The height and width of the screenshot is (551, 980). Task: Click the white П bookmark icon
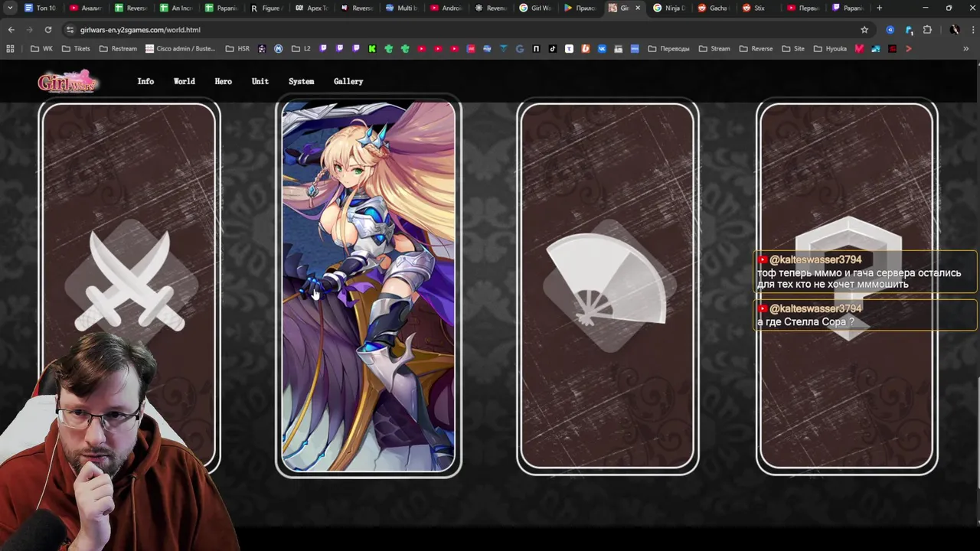(x=536, y=48)
